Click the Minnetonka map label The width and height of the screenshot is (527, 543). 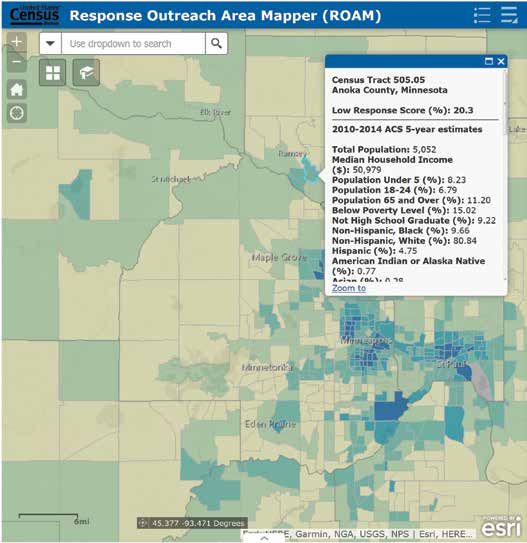(267, 367)
